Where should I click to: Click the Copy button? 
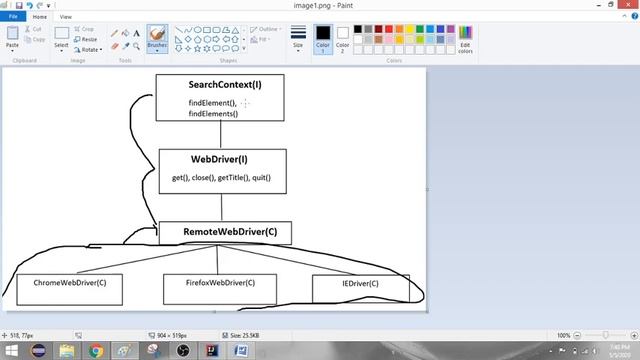pos(35,39)
